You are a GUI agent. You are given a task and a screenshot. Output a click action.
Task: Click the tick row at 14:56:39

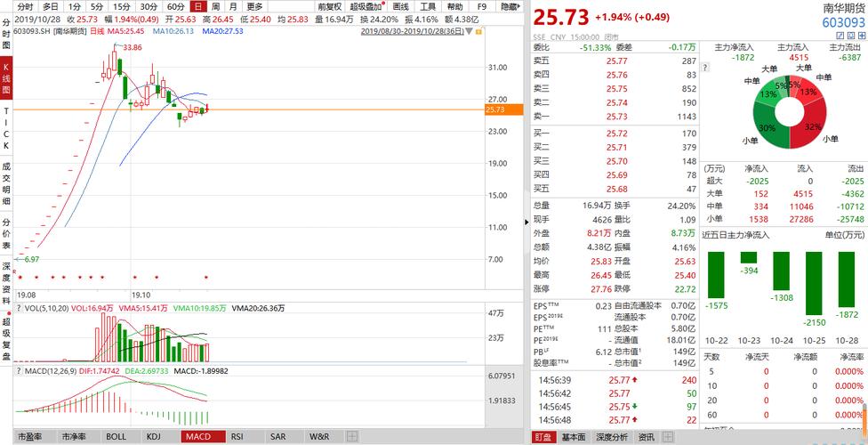614,380
